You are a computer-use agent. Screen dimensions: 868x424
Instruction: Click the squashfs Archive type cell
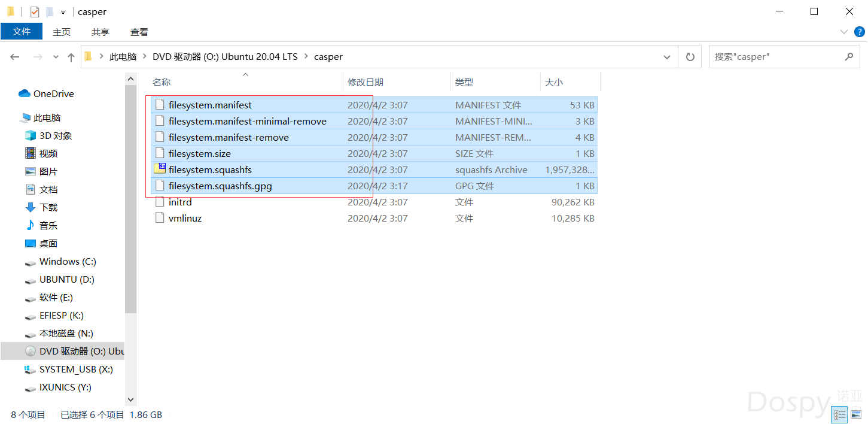(x=491, y=169)
